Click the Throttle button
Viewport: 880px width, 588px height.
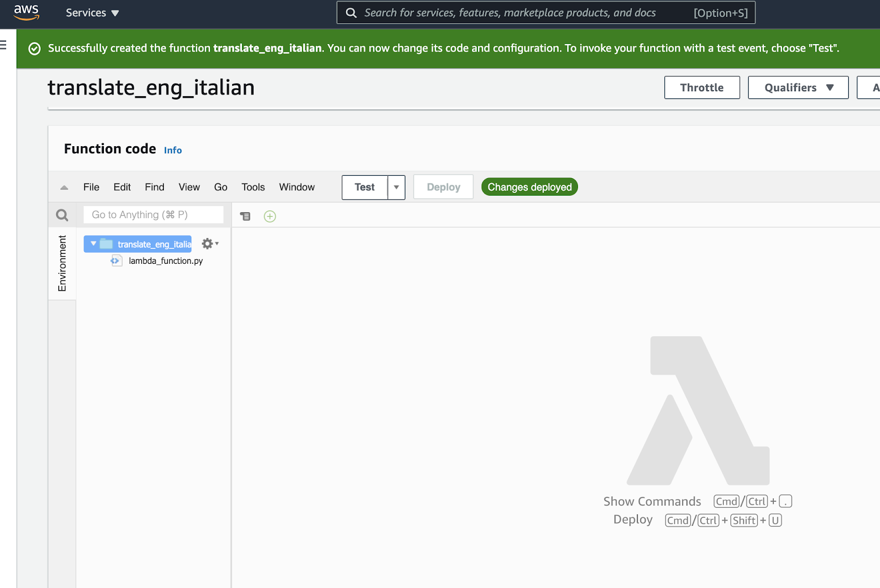701,87
